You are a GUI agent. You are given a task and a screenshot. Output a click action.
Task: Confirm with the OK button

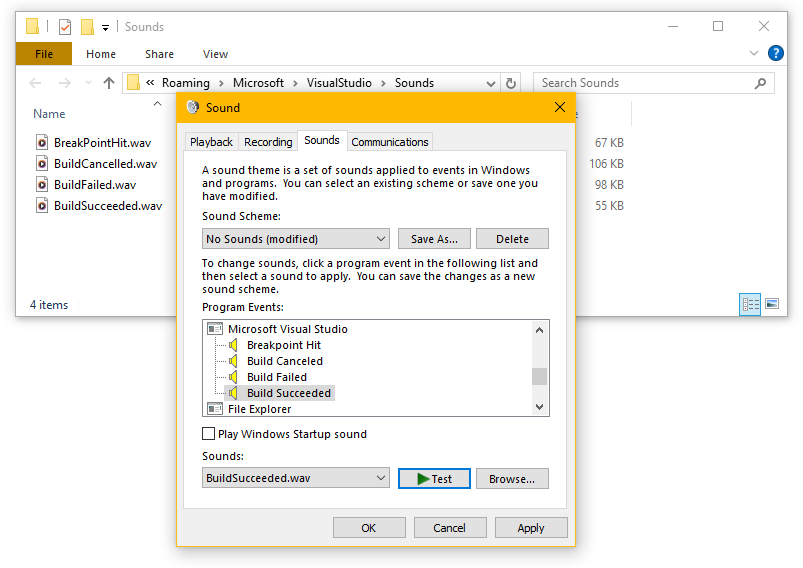pyautogui.click(x=369, y=528)
